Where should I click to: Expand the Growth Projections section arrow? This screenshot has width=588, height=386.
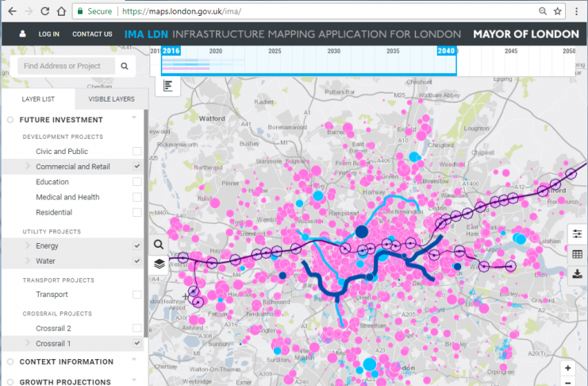[x=134, y=380]
